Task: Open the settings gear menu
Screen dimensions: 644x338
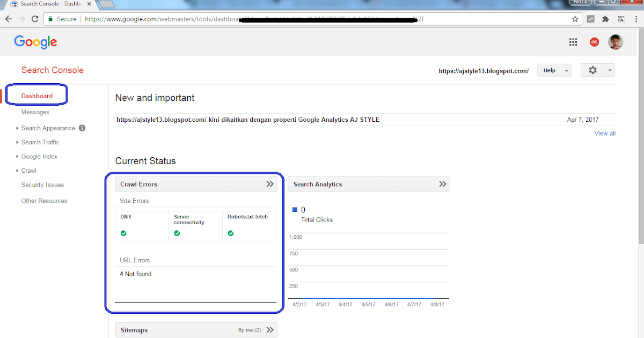Action: coord(598,70)
